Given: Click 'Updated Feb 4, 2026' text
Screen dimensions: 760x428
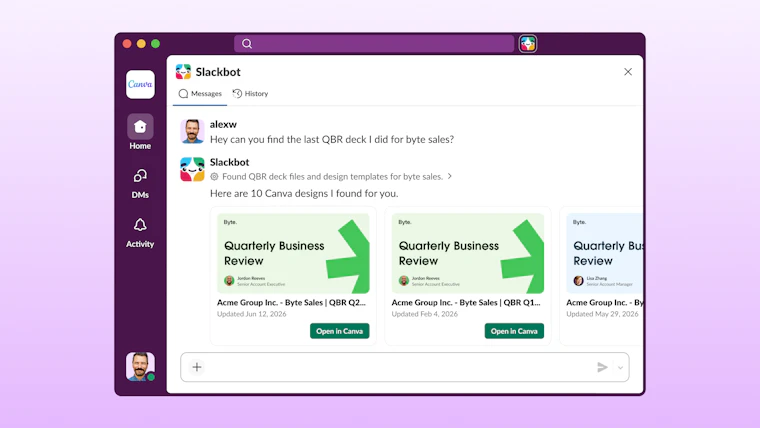Looking at the screenshot, I should [425, 314].
